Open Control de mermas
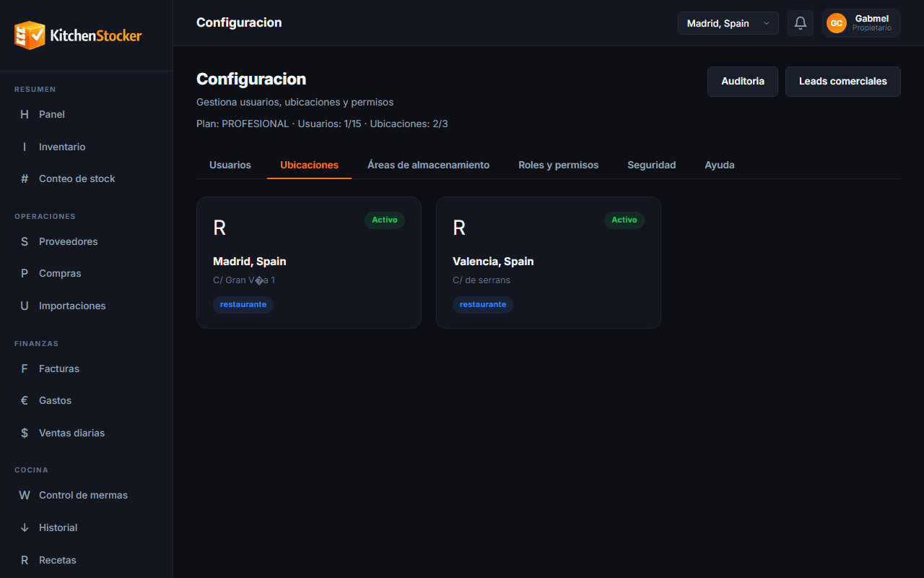 pyautogui.click(x=87, y=495)
